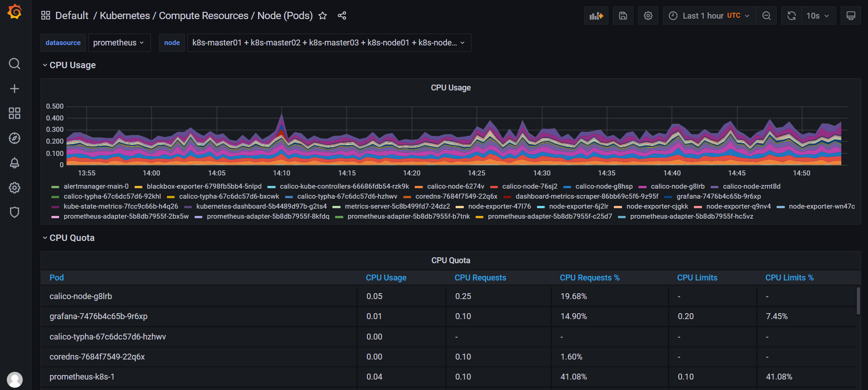The image size is (868, 390).
Task: Click calico-node-g8lrb pod table cell
Action: pos(199,296)
